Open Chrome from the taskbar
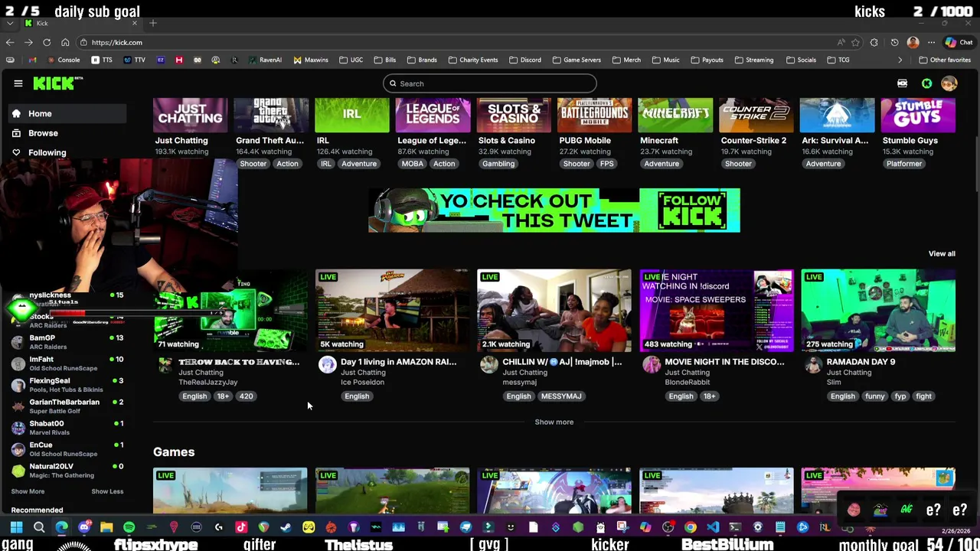 691,527
